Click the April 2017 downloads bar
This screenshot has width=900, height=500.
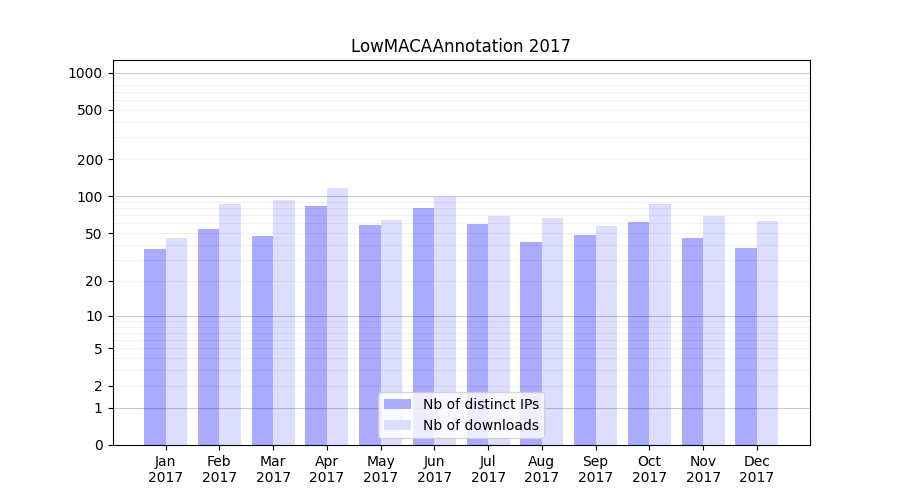coord(338,316)
